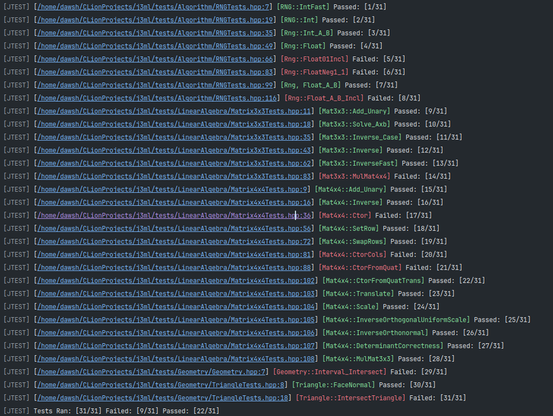Jump to source of failed Mat3x3::MulMat4x4
This screenshot has height=416, width=553.
[x=175, y=176]
